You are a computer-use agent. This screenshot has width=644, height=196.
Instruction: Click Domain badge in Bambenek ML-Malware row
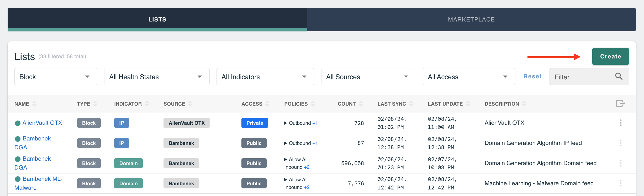click(128, 183)
